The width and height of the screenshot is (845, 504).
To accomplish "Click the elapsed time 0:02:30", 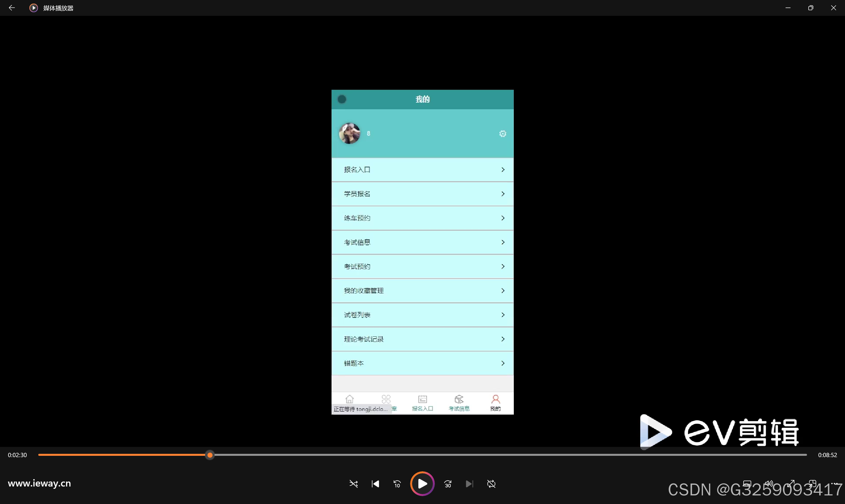I will (17, 455).
